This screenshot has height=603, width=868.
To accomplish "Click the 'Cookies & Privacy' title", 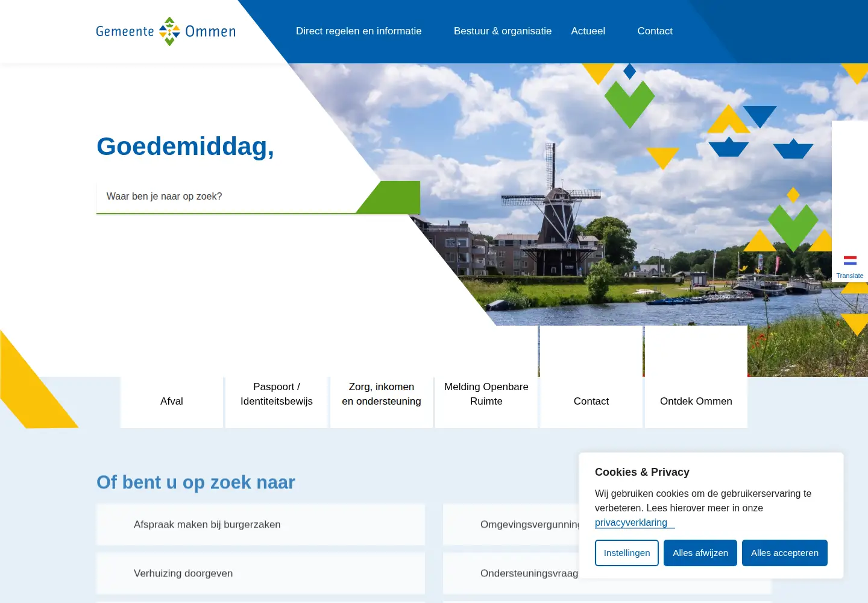I will (642, 472).
